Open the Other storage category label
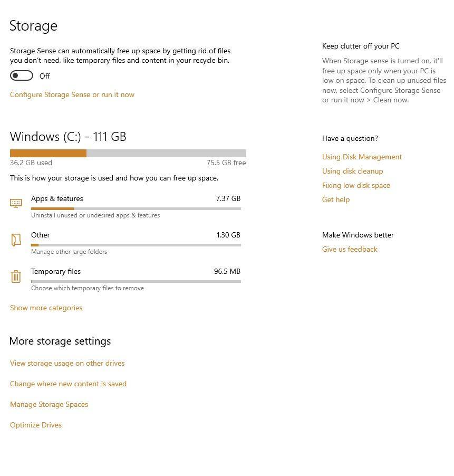The width and height of the screenshot is (454, 476). 41,235
